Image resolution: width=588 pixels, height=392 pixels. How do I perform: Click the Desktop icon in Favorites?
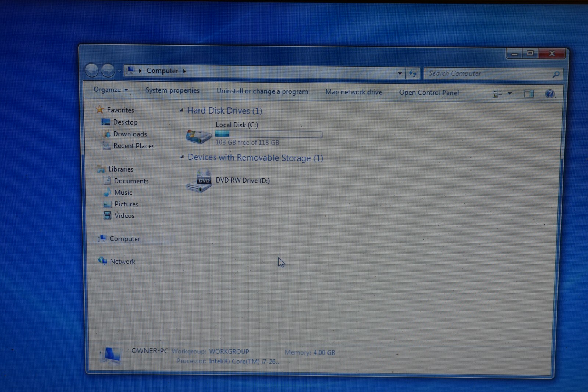(106, 122)
